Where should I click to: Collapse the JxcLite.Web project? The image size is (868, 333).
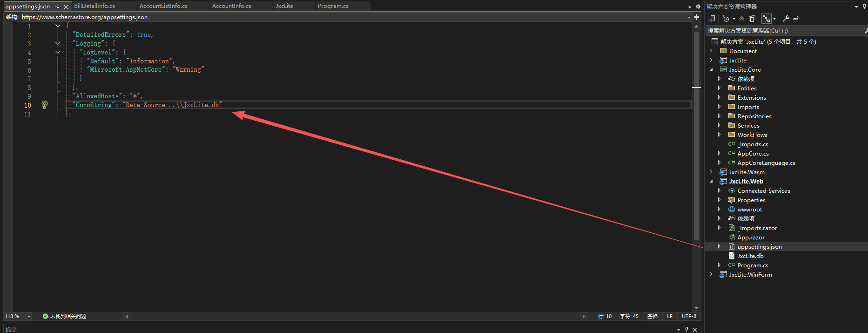pos(711,181)
